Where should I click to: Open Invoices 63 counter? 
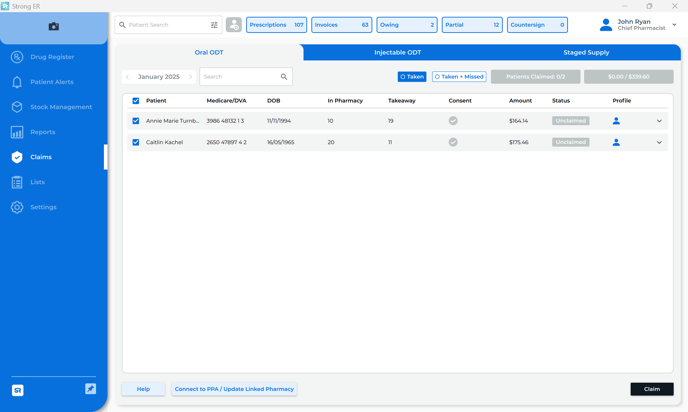[x=341, y=25]
